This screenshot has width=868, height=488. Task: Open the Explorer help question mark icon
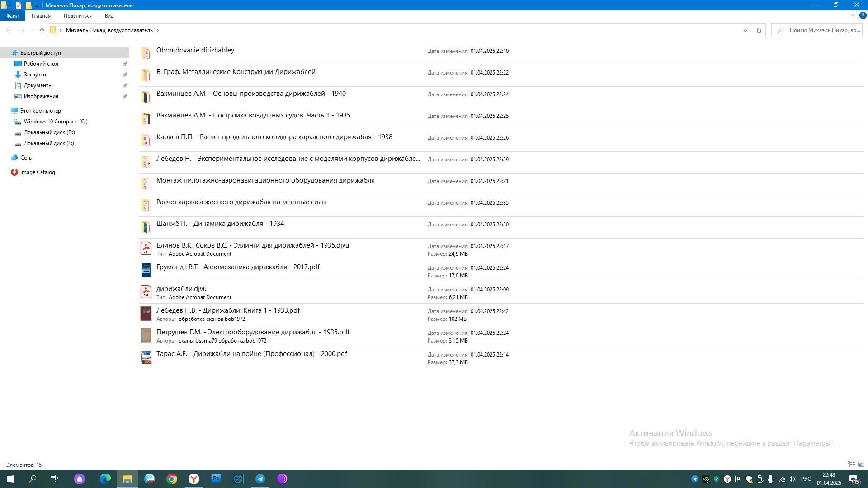863,15
